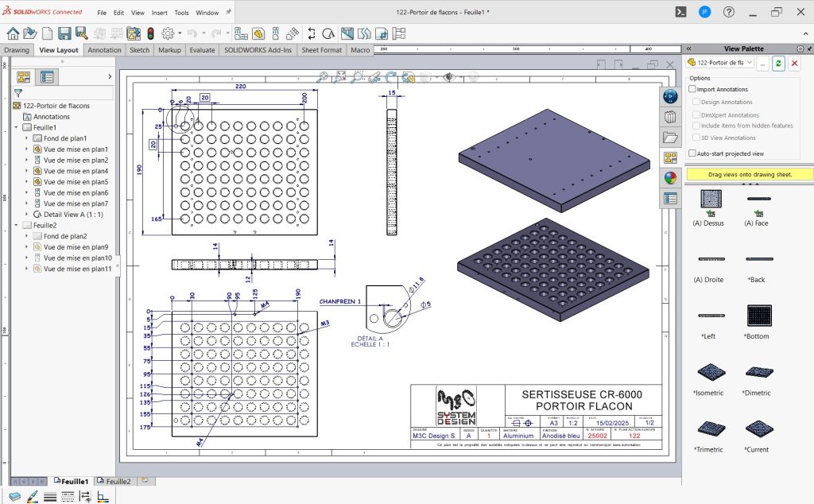The image size is (814, 504).
Task: Switch to the Feuille2 sheet tab
Action: [116, 482]
